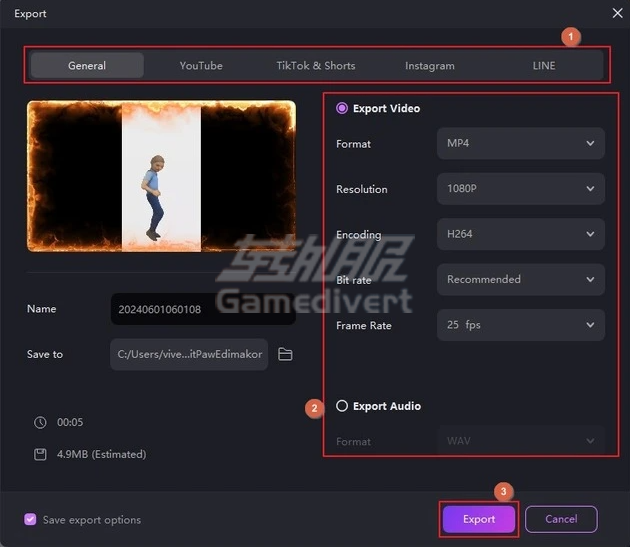Expand the audio Format WAV dropdown
Image resolution: width=630 pixels, height=547 pixels.
coord(520,441)
